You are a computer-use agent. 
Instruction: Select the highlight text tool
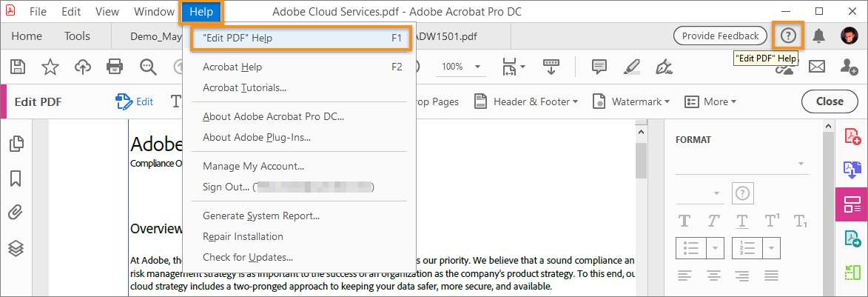[x=631, y=67]
